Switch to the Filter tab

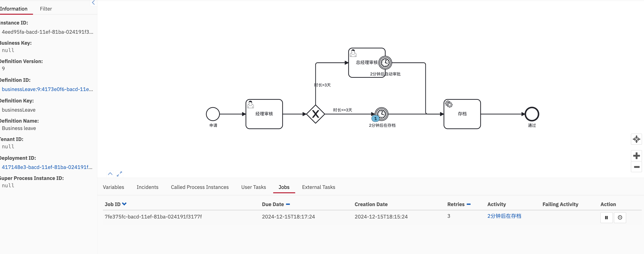(x=46, y=9)
